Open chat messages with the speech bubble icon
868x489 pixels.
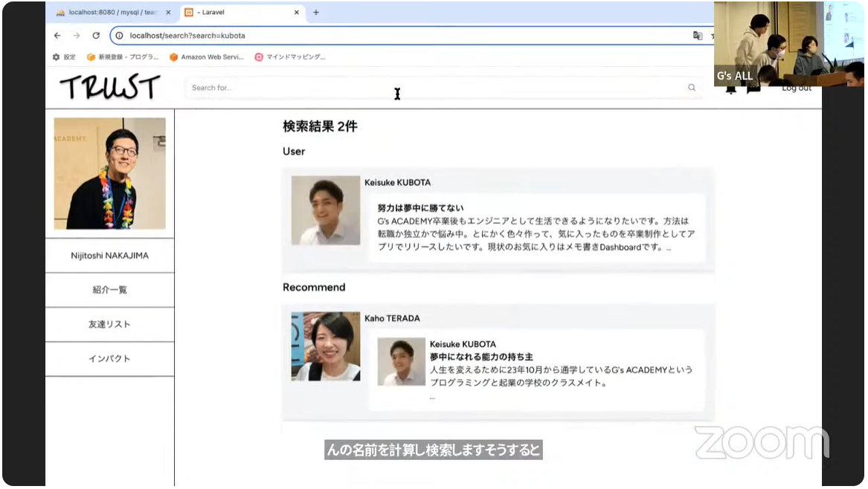tap(752, 88)
